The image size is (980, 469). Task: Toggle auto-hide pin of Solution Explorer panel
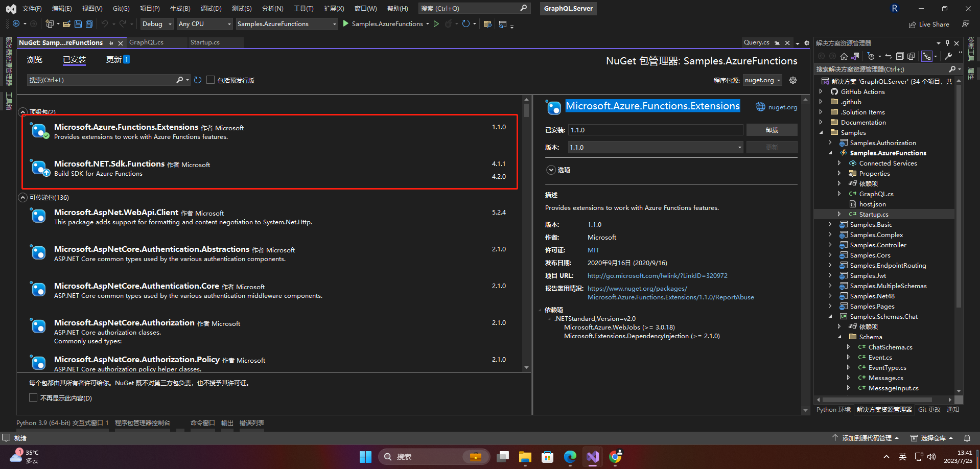(x=947, y=43)
